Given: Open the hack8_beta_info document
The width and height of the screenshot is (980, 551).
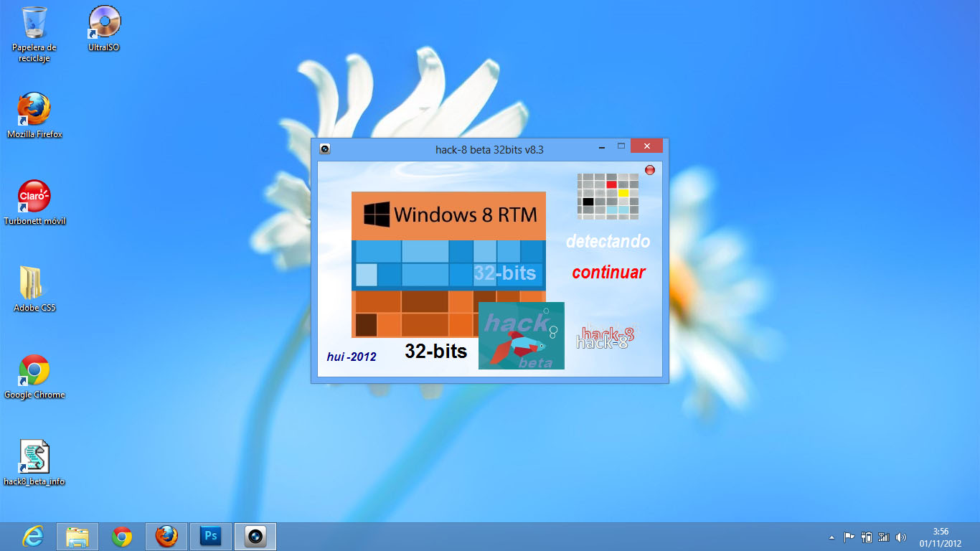Looking at the screenshot, I should click(33, 458).
